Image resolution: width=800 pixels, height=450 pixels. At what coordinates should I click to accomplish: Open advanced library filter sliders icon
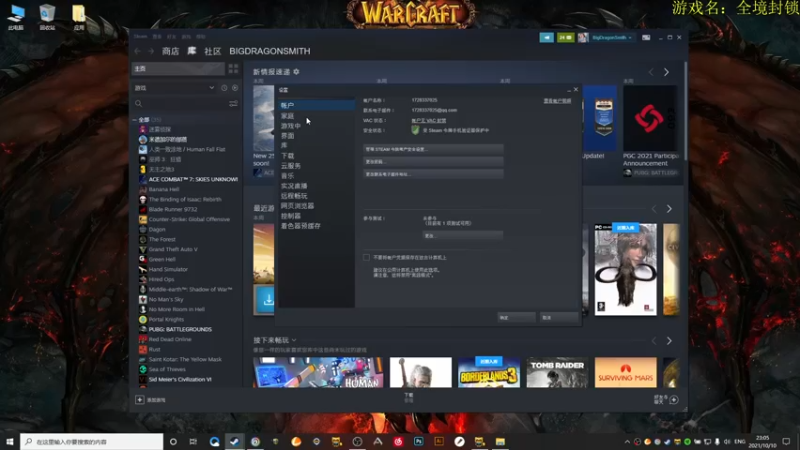[x=233, y=104]
